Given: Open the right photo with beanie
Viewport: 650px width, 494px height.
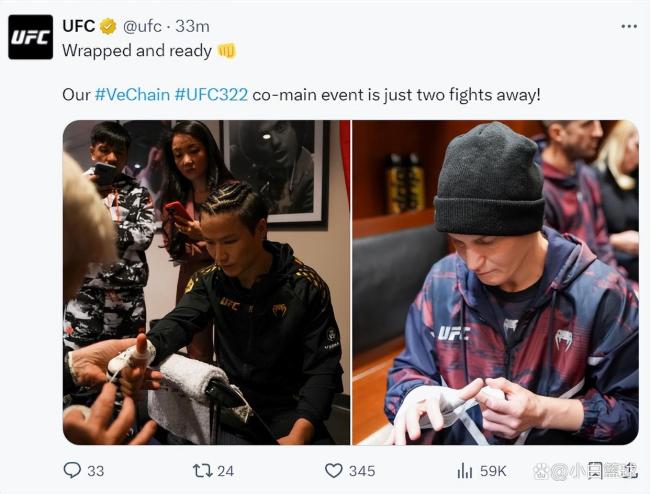Looking at the screenshot, I should [x=495, y=283].
